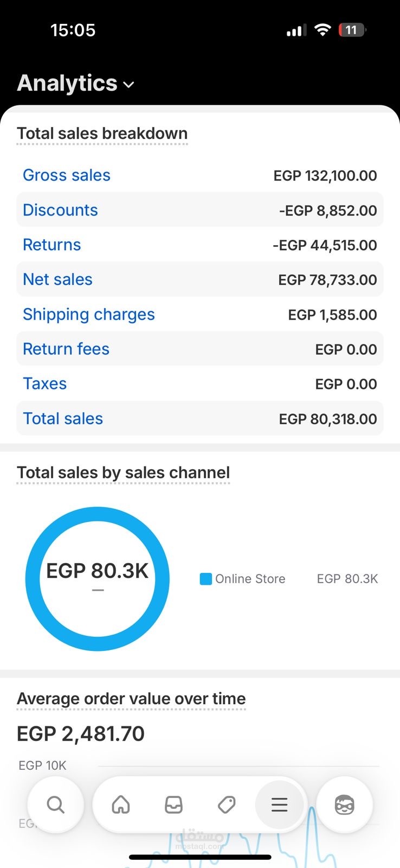
Task: Open the Total sales link
Action: [63, 418]
